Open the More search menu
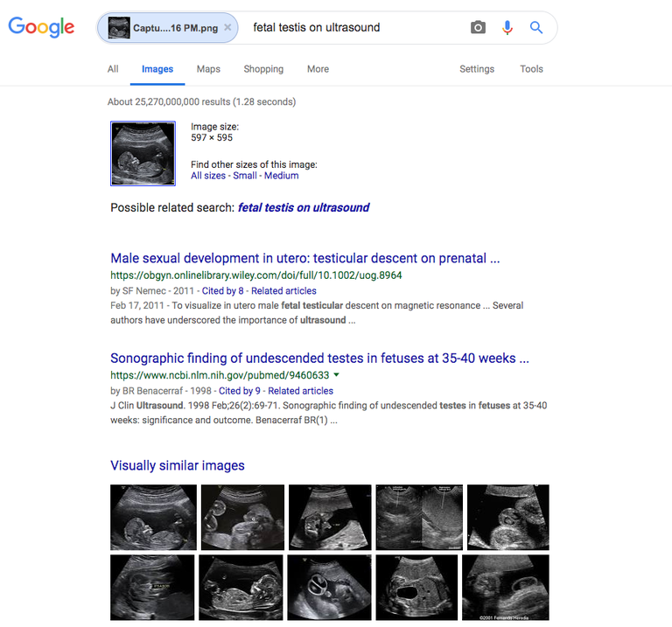The image size is (672, 627). point(318,69)
